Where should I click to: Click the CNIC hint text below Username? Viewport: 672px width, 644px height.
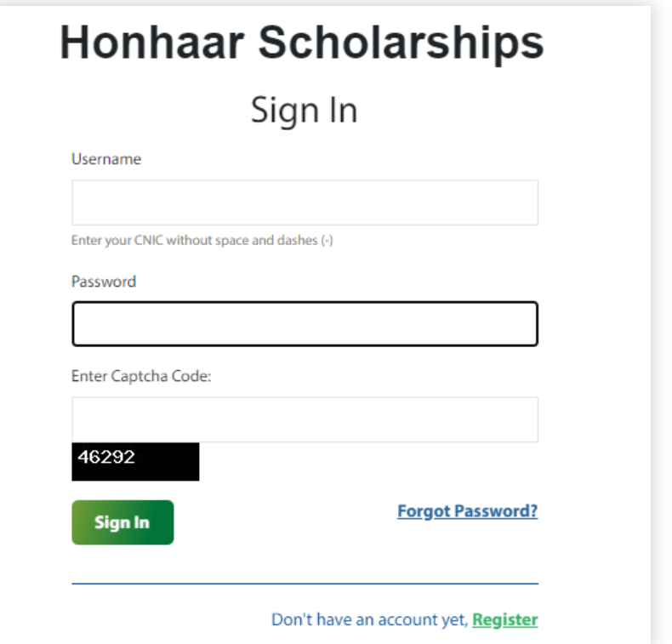coord(202,241)
